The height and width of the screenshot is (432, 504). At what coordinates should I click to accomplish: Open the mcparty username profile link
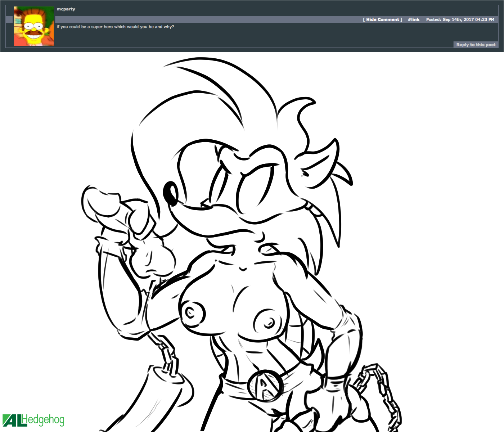tap(66, 9)
